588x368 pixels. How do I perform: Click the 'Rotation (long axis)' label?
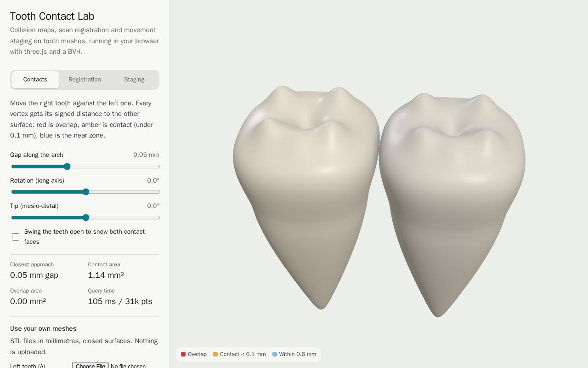coord(37,180)
